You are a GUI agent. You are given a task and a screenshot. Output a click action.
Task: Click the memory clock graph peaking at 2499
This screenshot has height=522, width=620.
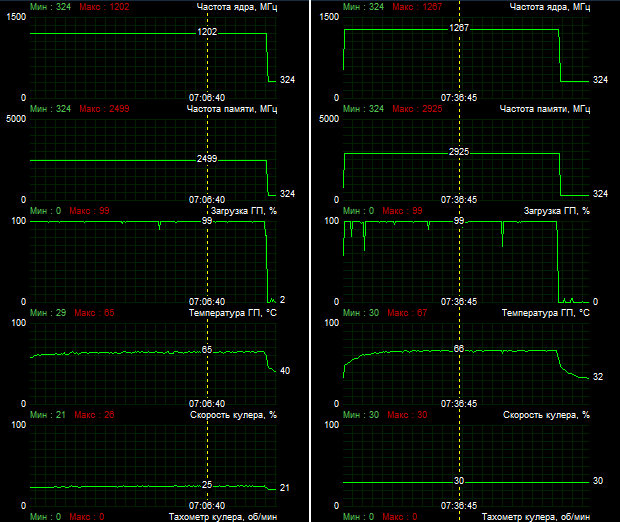tap(153, 160)
